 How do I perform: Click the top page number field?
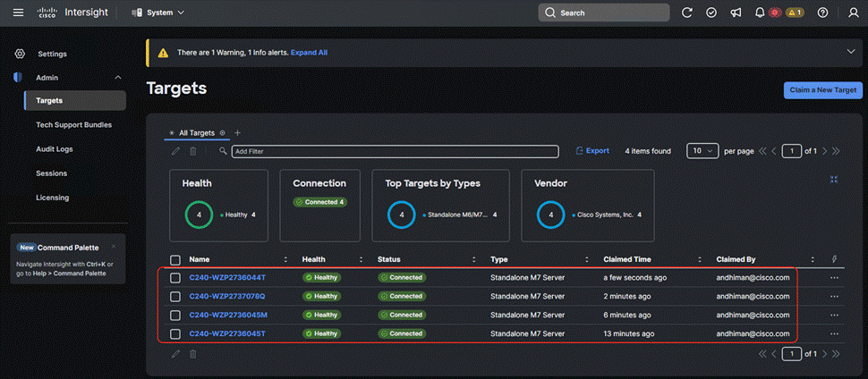click(792, 151)
